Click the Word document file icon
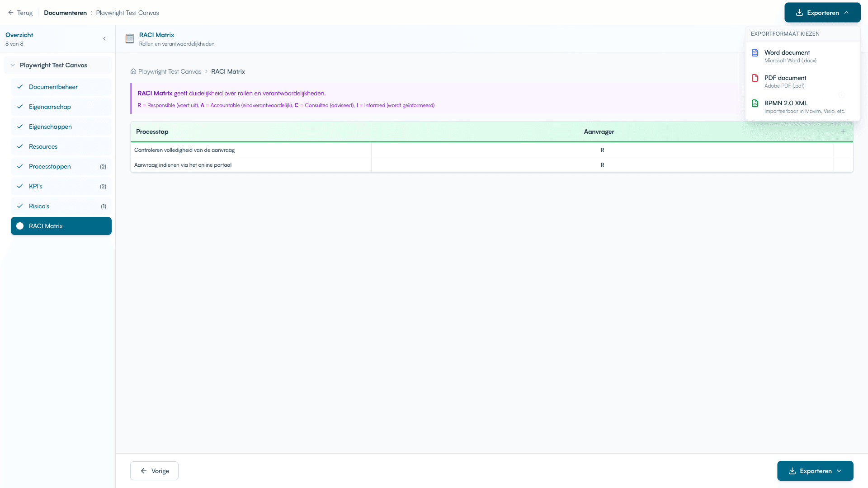868x488 pixels. click(x=755, y=53)
